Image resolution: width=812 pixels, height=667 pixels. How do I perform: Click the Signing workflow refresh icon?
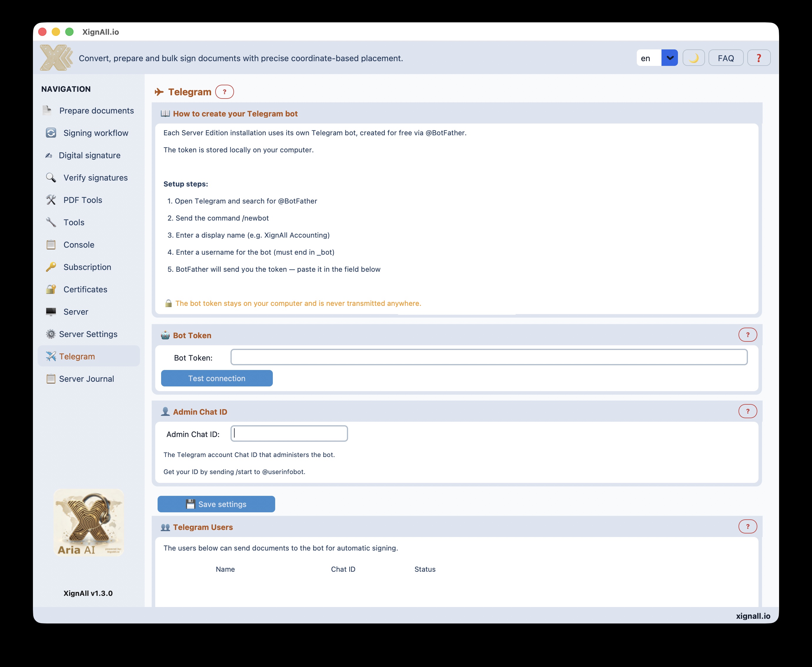(x=51, y=133)
